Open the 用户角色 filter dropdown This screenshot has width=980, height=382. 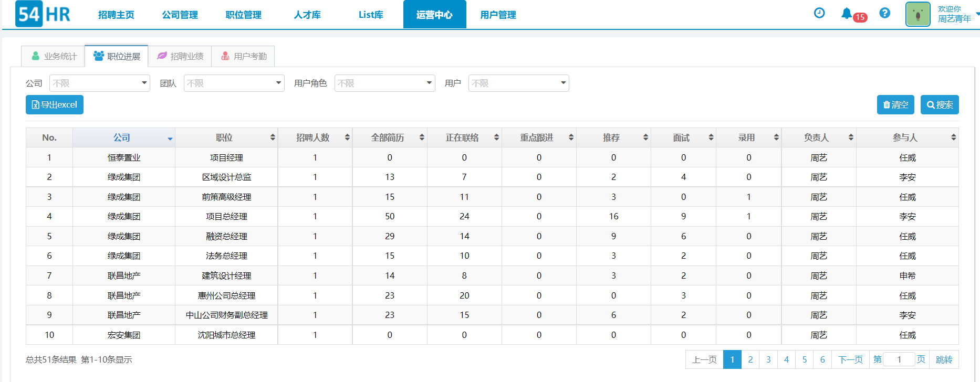(x=384, y=83)
